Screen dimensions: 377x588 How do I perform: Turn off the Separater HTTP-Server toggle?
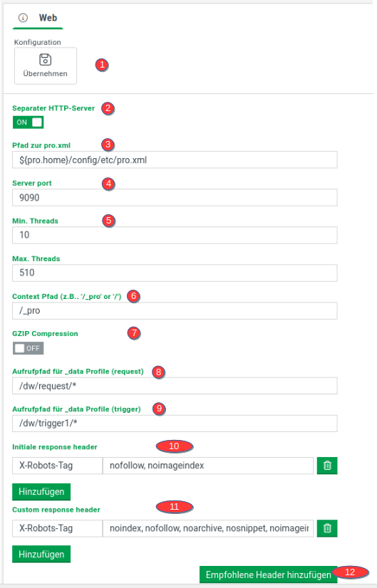click(x=29, y=122)
